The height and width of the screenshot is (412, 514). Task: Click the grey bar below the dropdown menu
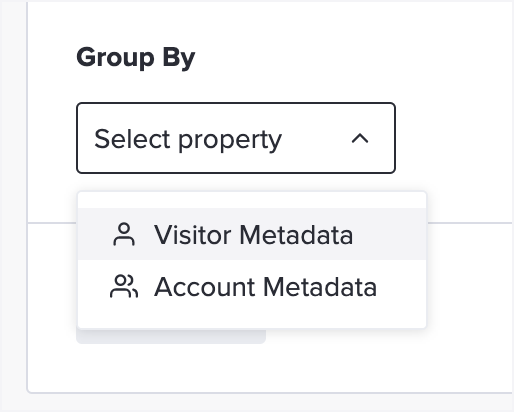point(171,336)
